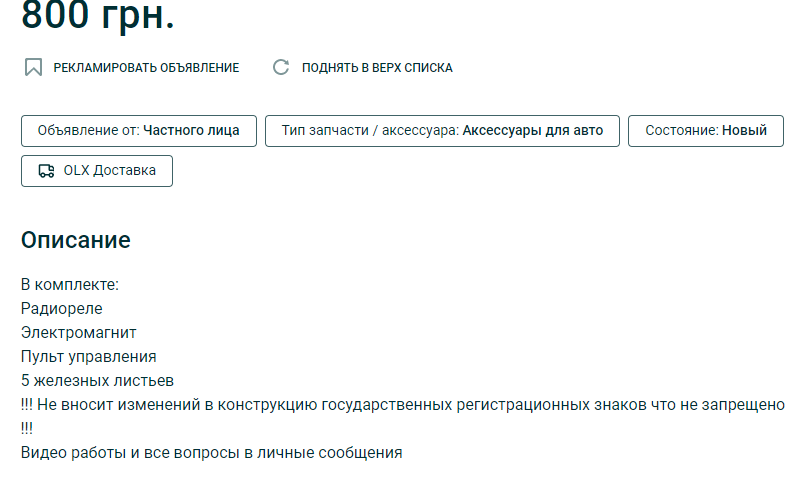Click the '5 железных листьев' line
796x490 pixels.
pyautogui.click(x=98, y=381)
